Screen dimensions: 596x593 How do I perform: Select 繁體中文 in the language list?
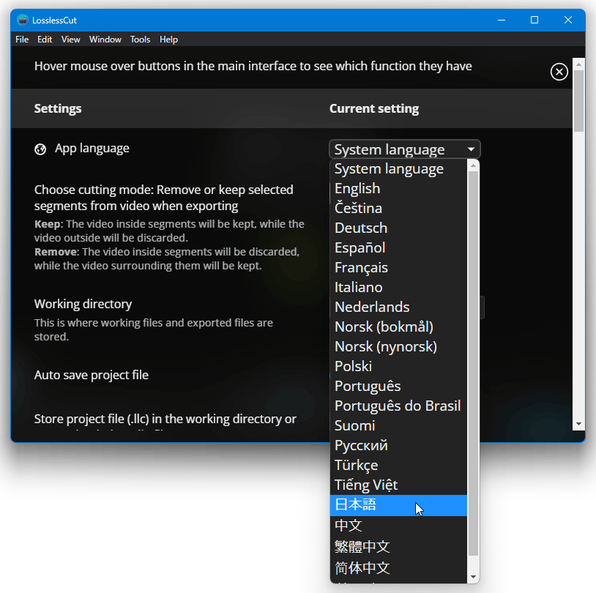pos(398,547)
